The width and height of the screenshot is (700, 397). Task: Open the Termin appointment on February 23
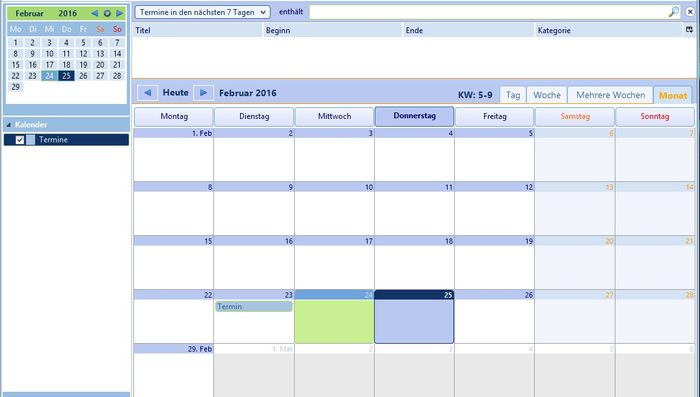tap(254, 306)
